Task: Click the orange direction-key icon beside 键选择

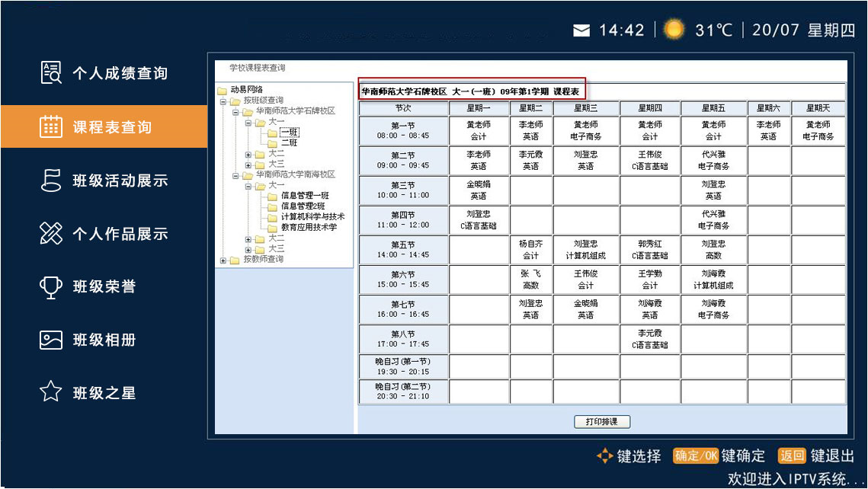Action: pos(604,456)
